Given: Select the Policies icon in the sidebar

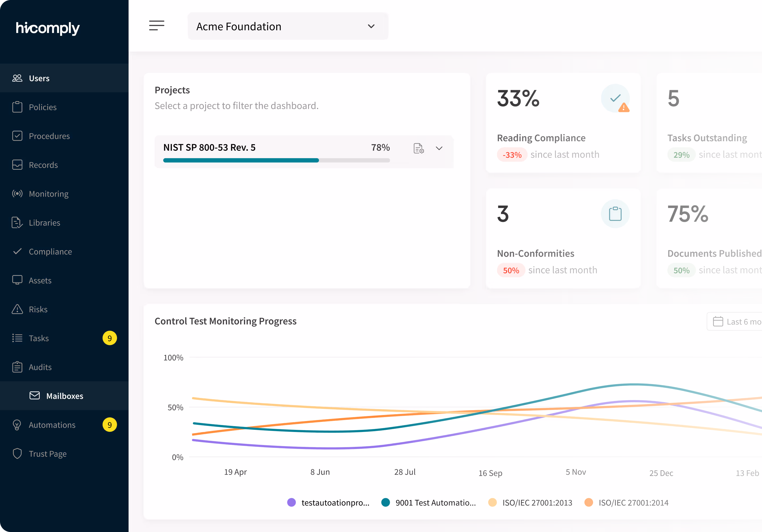Looking at the screenshot, I should [x=18, y=107].
